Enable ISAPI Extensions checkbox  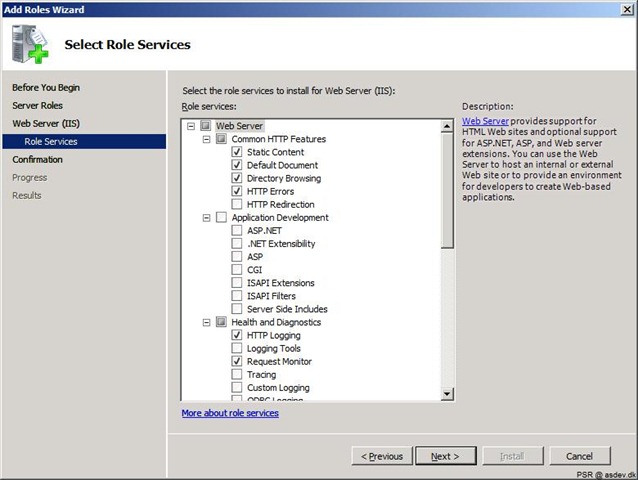pyautogui.click(x=237, y=283)
